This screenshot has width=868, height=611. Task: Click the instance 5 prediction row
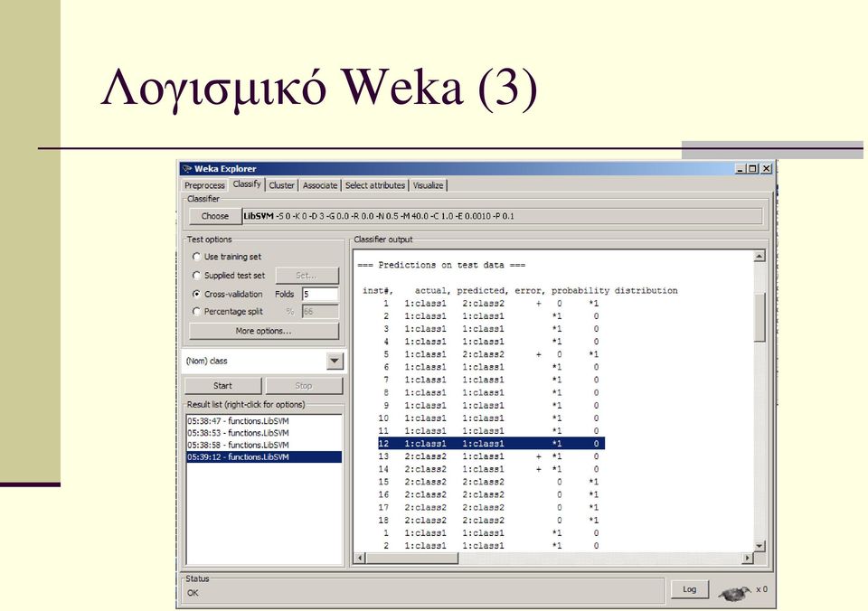[491, 354]
